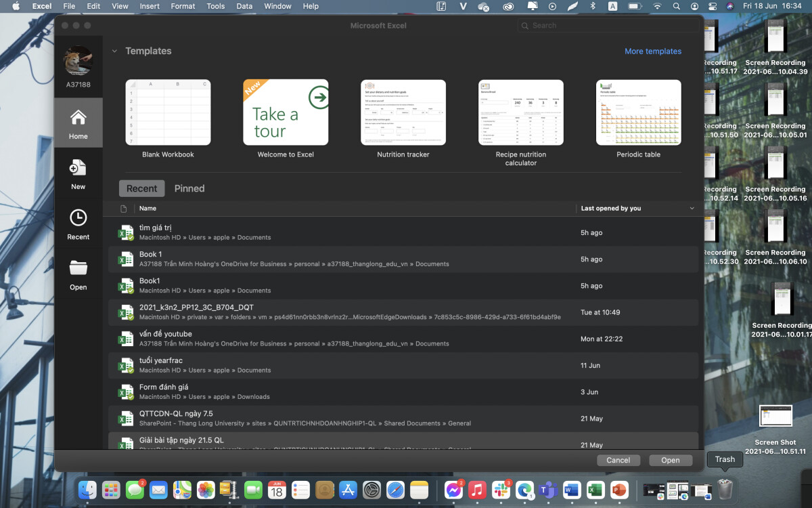
Task: Open Launchpad from the Dock
Action: (x=111, y=490)
